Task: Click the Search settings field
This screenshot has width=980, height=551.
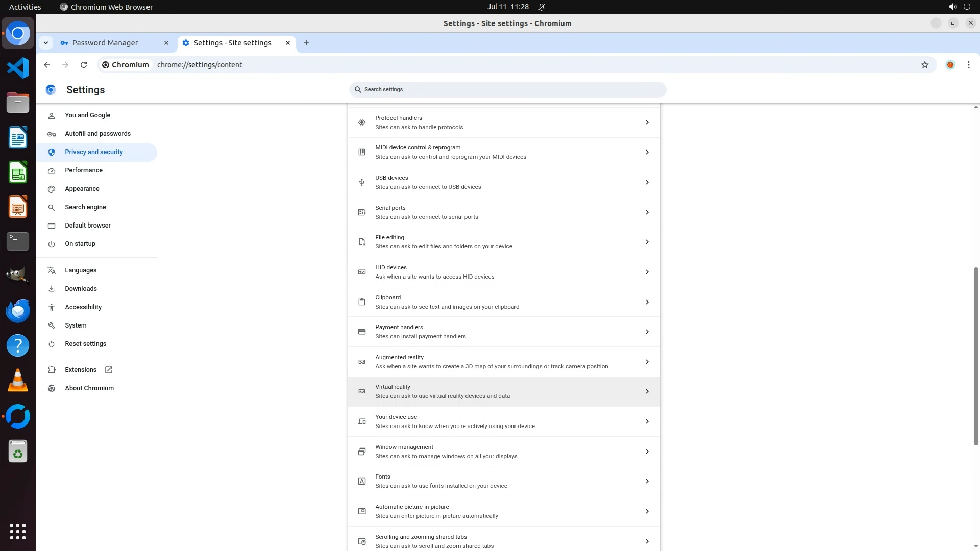Action: coord(508,89)
